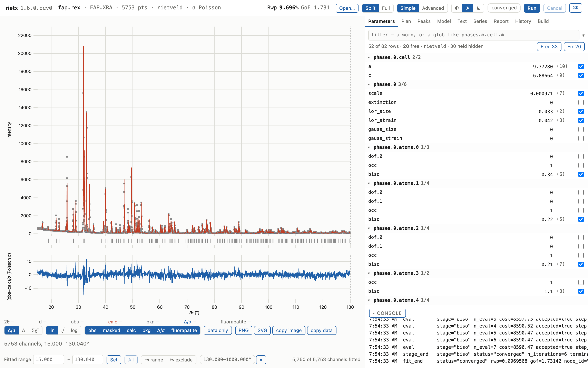Click the asterisk beside the filter field
588x368 pixels.
point(583,36)
